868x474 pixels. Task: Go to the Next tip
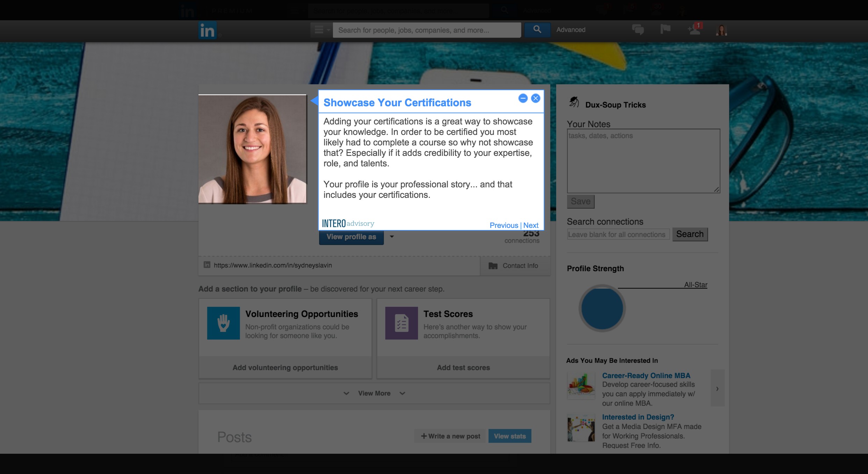pos(531,225)
